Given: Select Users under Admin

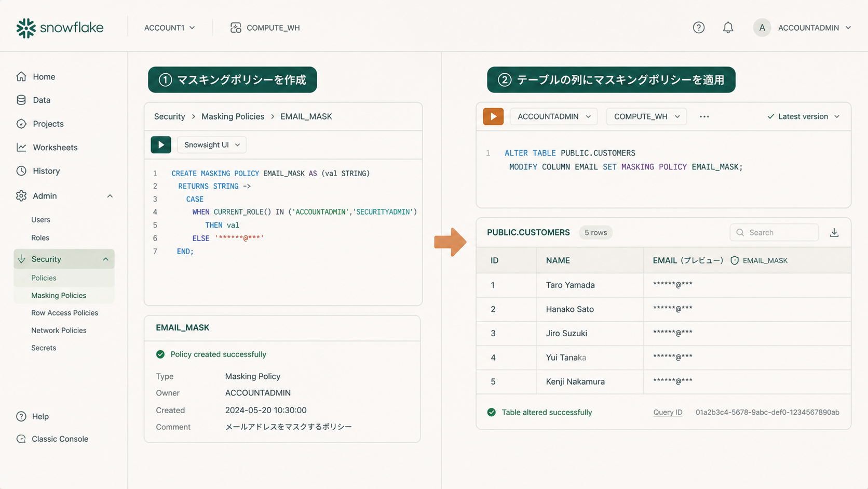Looking at the screenshot, I should (40, 219).
